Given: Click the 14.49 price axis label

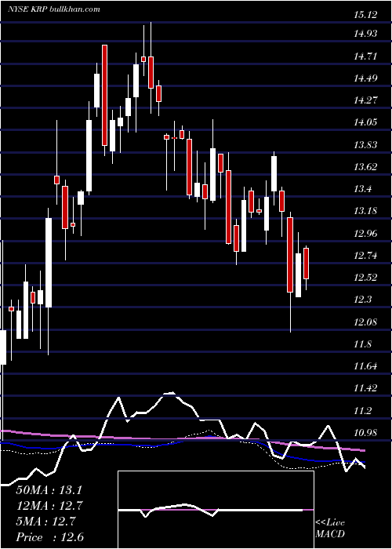Looking at the screenshot, I should coord(366,78).
